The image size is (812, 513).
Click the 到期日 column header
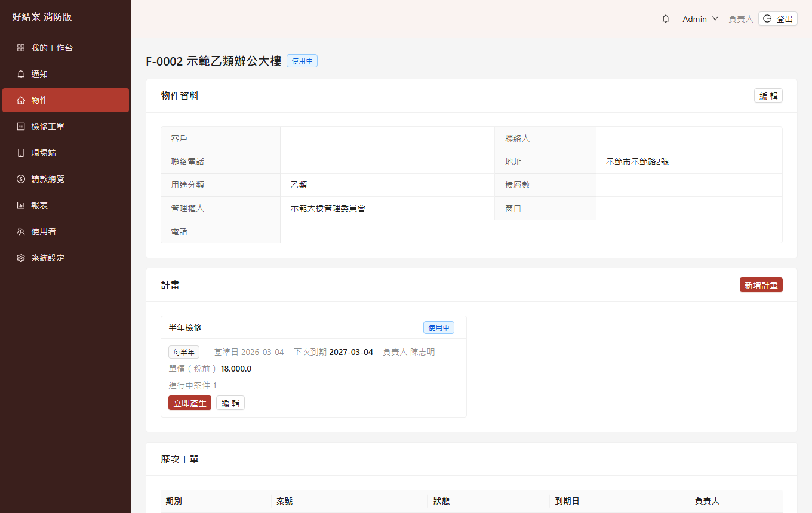[567, 501]
